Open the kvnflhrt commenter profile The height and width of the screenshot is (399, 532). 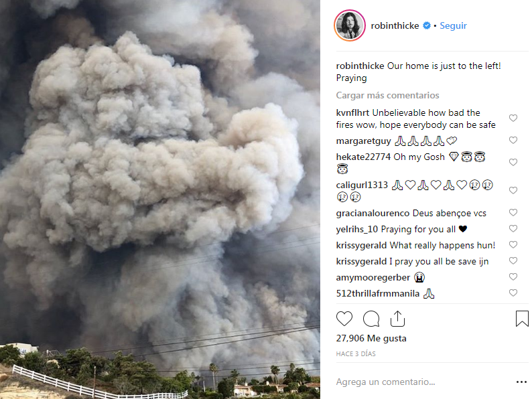coord(352,112)
